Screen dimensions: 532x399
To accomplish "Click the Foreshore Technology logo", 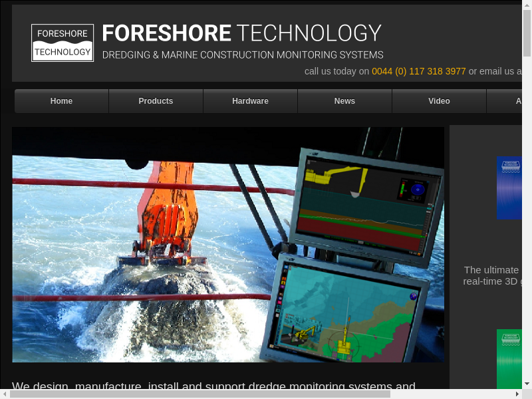I will (x=63, y=43).
